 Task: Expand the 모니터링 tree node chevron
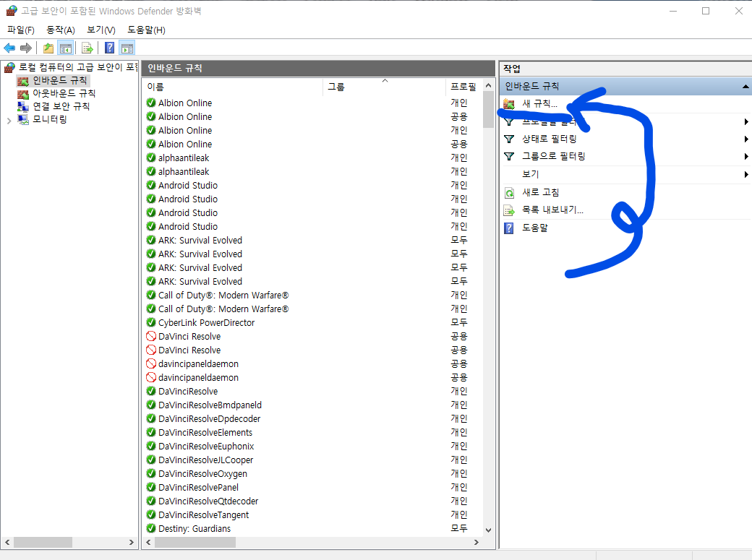[x=9, y=121]
